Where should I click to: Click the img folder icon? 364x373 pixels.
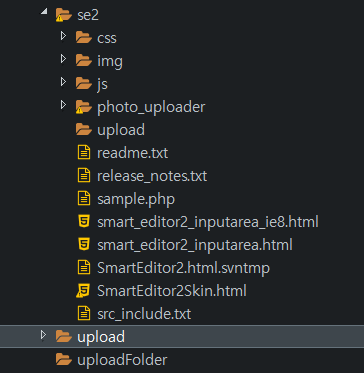pyautogui.click(x=84, y=61)
